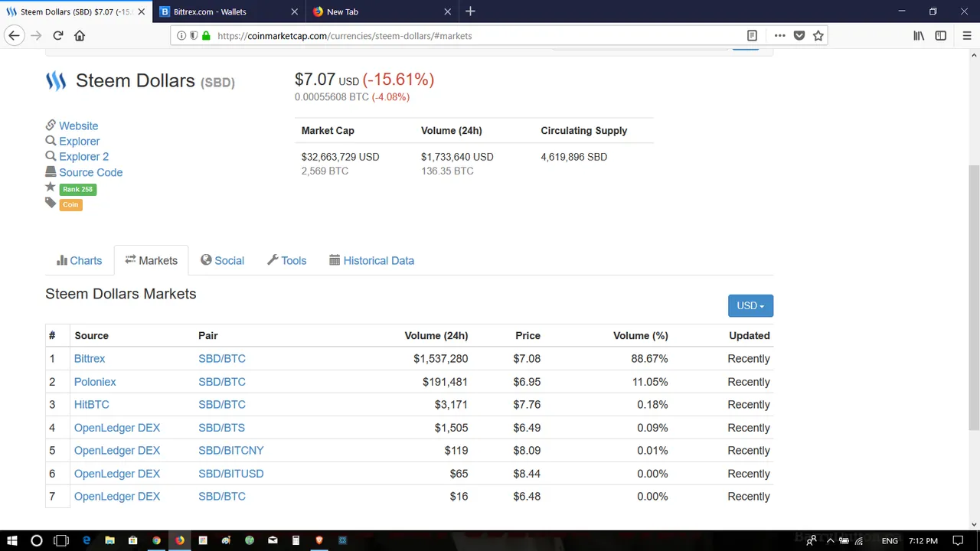Open Firefox reader view icon
The width and height of the screenshot is (980, 551).
tap(752, 36)
